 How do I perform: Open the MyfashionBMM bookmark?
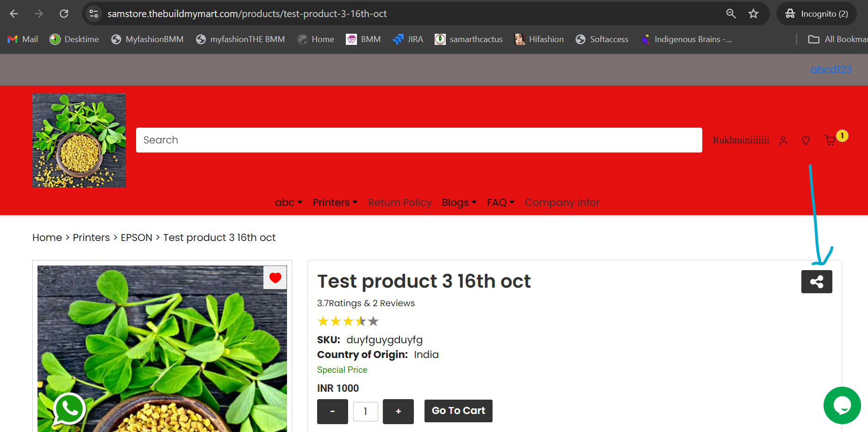coord(148,39)
